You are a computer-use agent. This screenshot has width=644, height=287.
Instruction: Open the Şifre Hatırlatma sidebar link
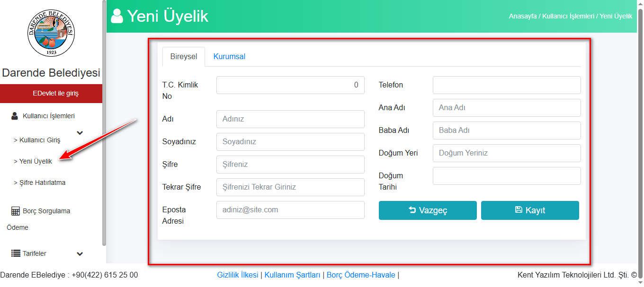point(40,183)
